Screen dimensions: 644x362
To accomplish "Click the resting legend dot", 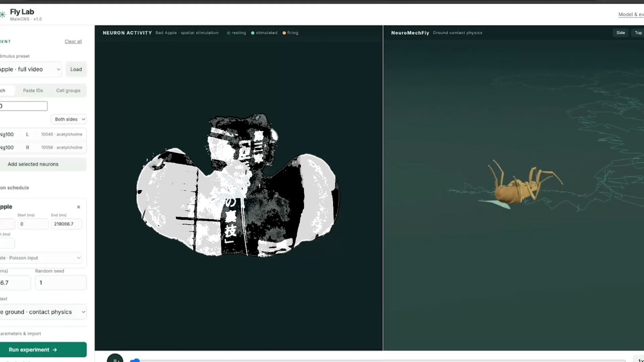I will [228, 33].
